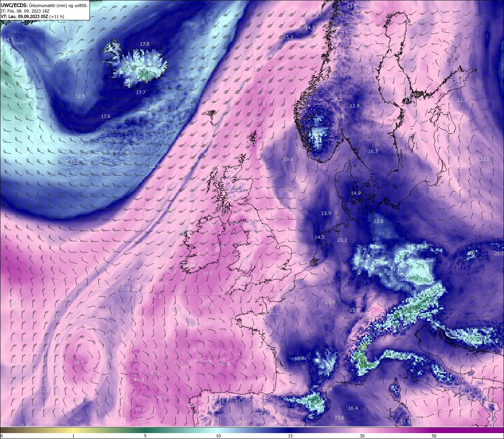Click the 23.6 value in the Mediterranean

[x=339, y=418]
